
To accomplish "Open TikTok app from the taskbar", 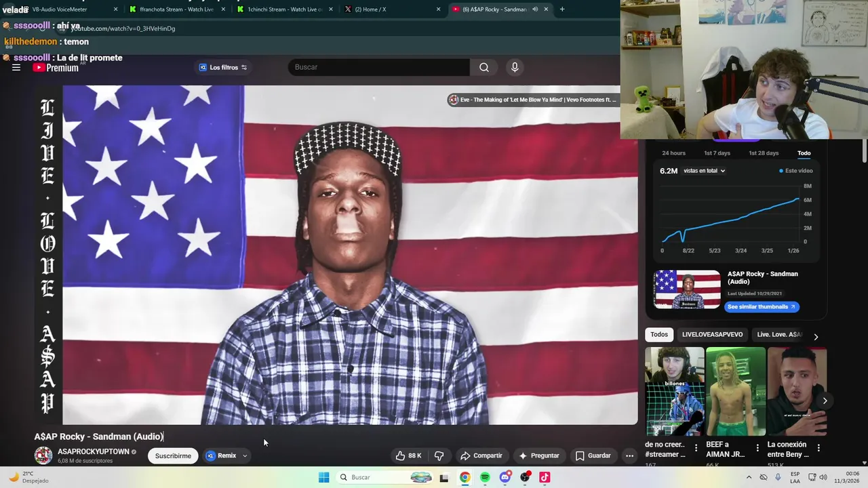I will click(545, 477).
